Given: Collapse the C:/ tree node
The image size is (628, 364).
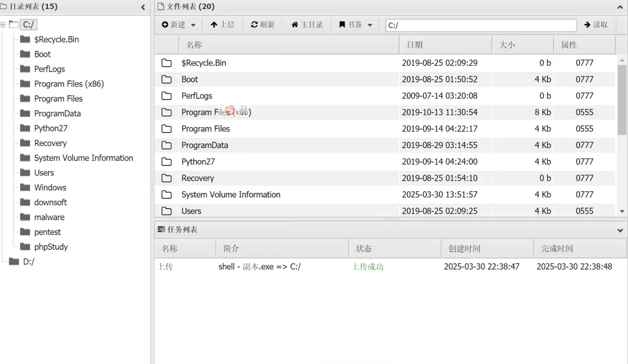Looking at the screenshot, I should click(x=3, y=25).
